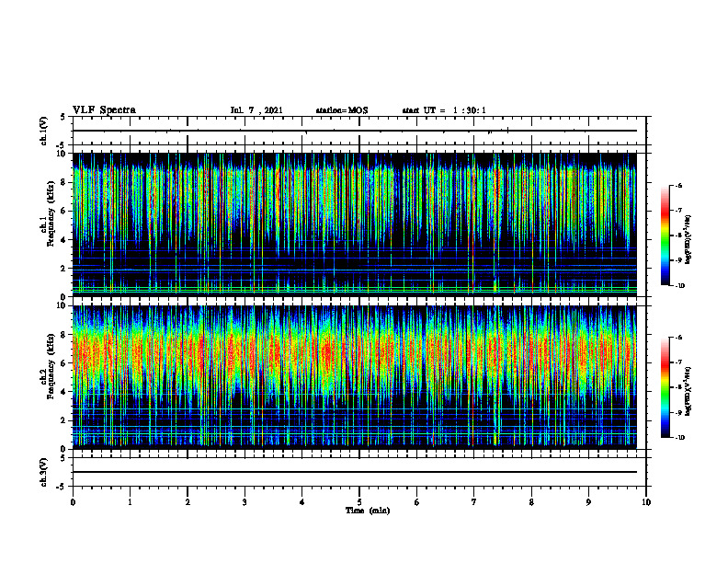The height and width of the screenshot is (563, 728).
Task: Click the ch.1 spectrogram panel
Action: coord(355,224)
